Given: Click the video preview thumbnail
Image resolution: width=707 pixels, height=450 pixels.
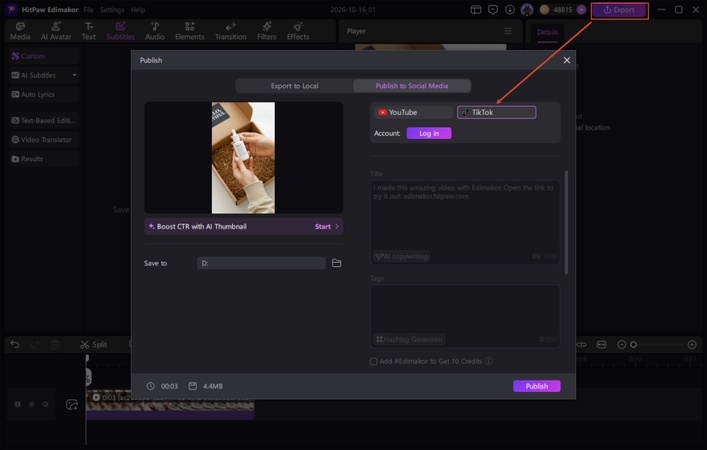Looking at the screenshot, I should point(243,157).
